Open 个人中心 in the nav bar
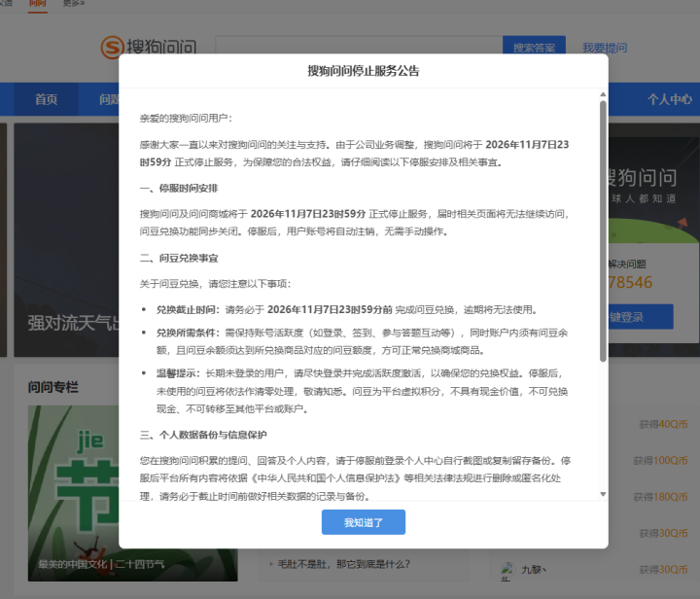The width and height of the screenshot is (700, 599). (670, 99)
